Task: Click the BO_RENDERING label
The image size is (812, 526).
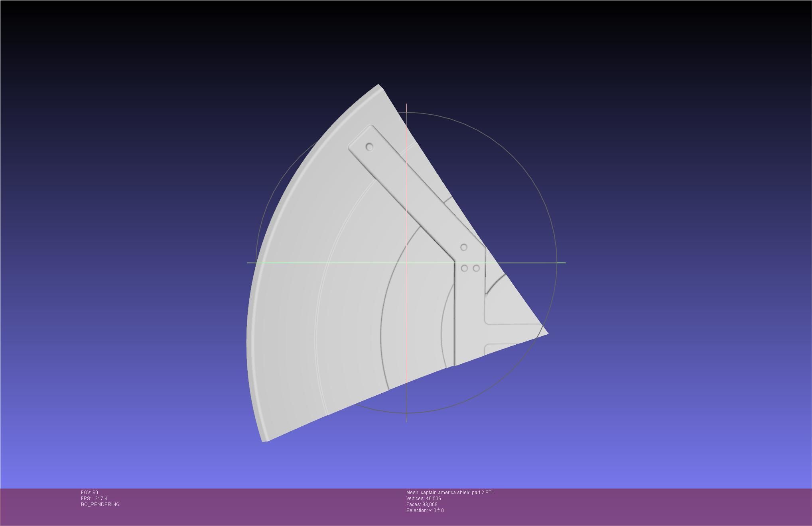Action: (100, 504)
